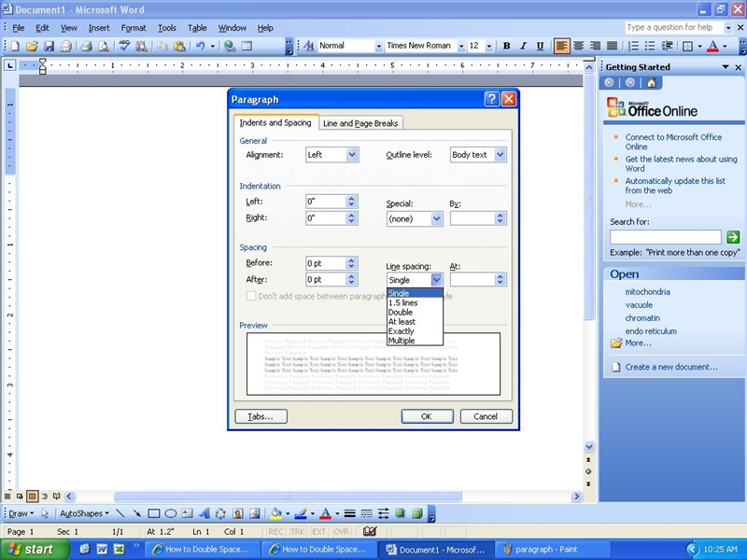Click the Home icon in Getting Started pane
747x560 pixels.
(651, 83)
